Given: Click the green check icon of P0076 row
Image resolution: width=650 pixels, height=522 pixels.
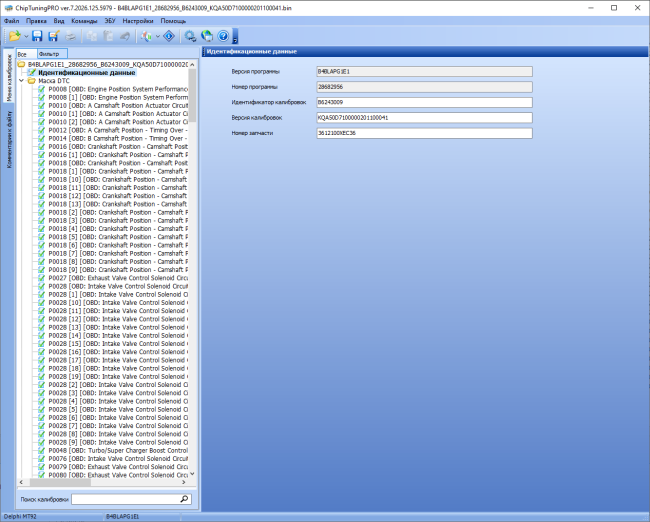Looking at the screenshot, I should click(x=41, y=459).
